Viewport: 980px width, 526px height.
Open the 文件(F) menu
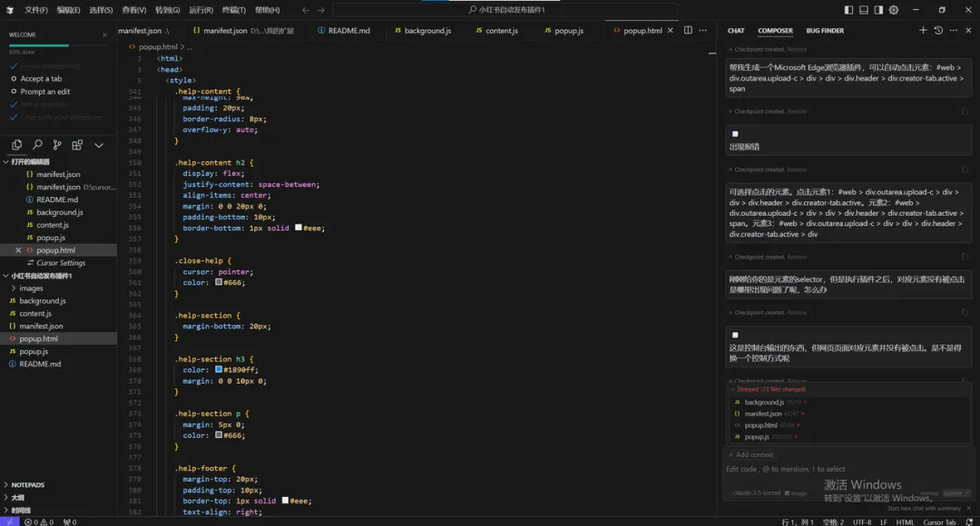pos(35,10)
